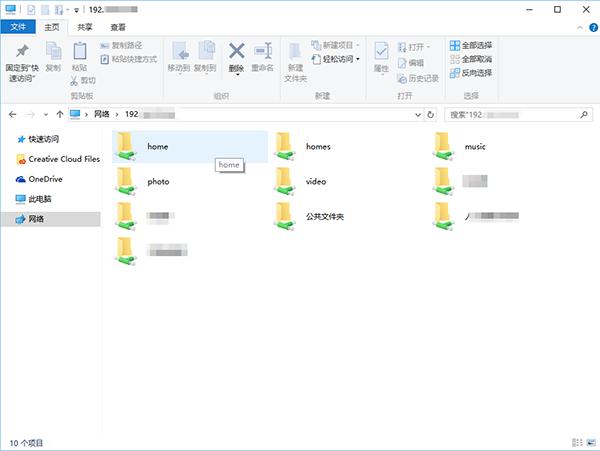Switch to details view in status bar
Image resolution: width=600 pixels, height=451 pixels.
pyautogui.click(x=577, y=441)
